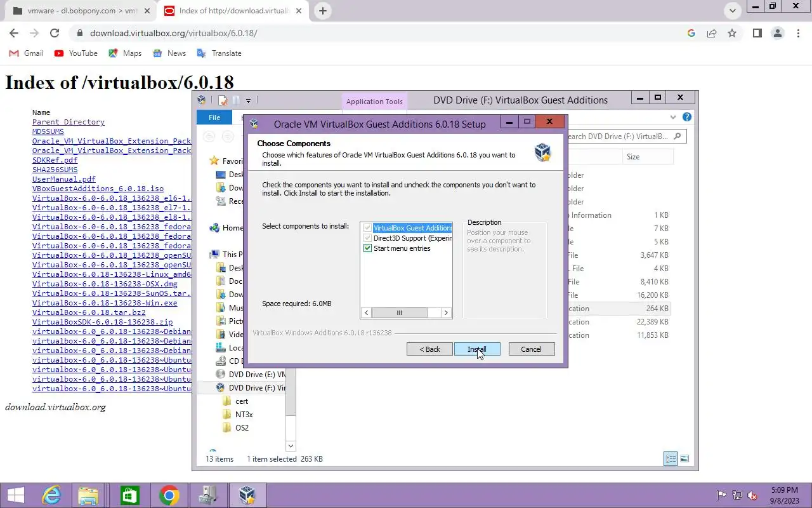Reload the browser page
This screenshot has width=812, height=508.
55,33
